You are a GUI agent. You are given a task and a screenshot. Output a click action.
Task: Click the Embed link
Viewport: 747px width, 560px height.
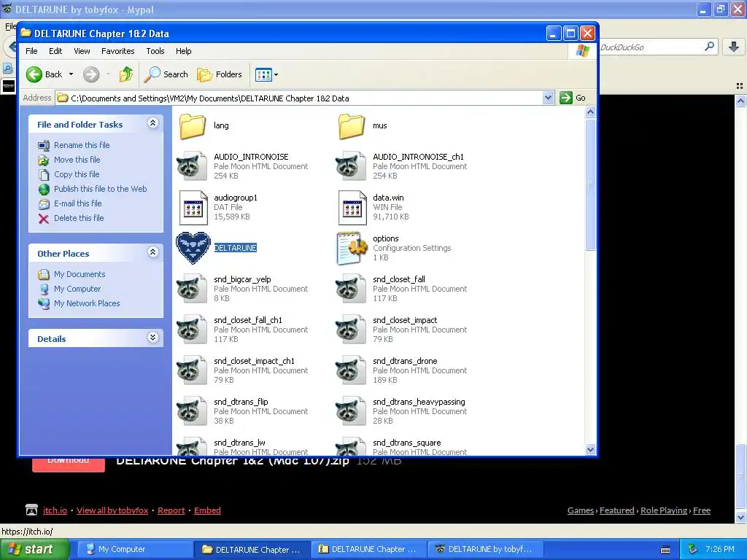pos(207,510)
